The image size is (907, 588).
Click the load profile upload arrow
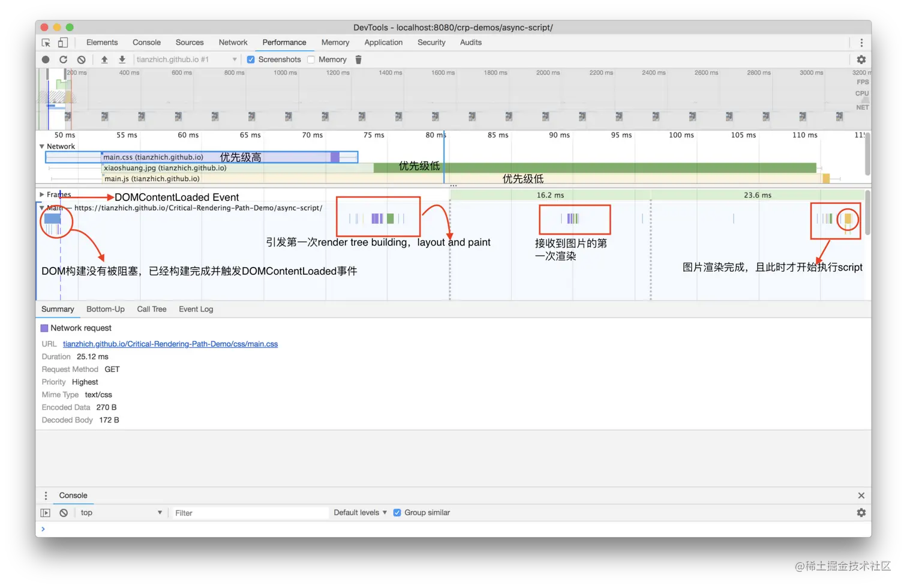pos(104,59)
